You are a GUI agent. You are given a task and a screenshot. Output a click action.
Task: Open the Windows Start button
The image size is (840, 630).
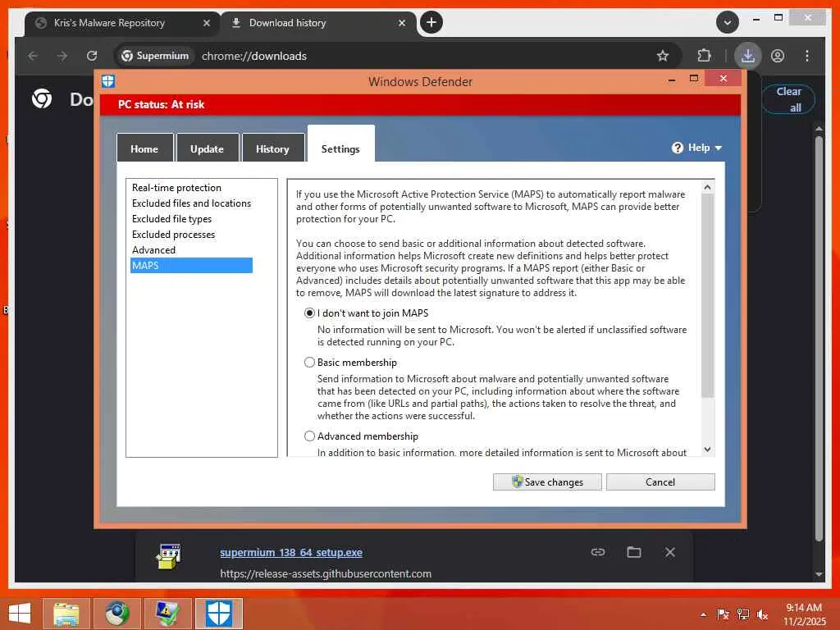(20, 614)
